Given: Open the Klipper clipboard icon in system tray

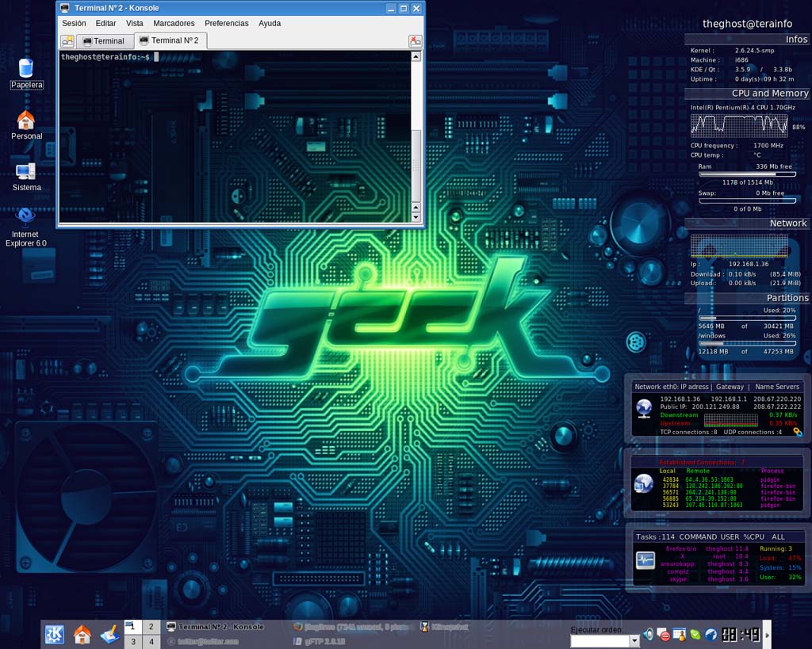Looking at the screenshot, I should pyautogui.click(x=665, y=635).
